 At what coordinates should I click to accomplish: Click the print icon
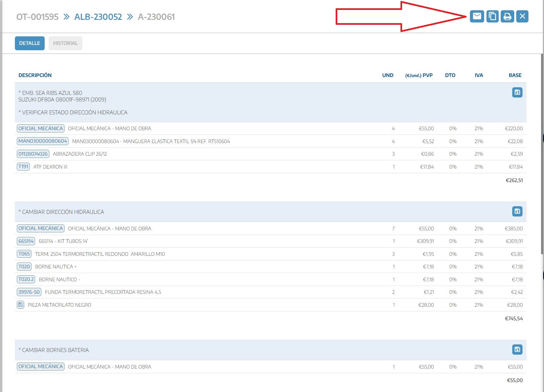coord(507,16)
